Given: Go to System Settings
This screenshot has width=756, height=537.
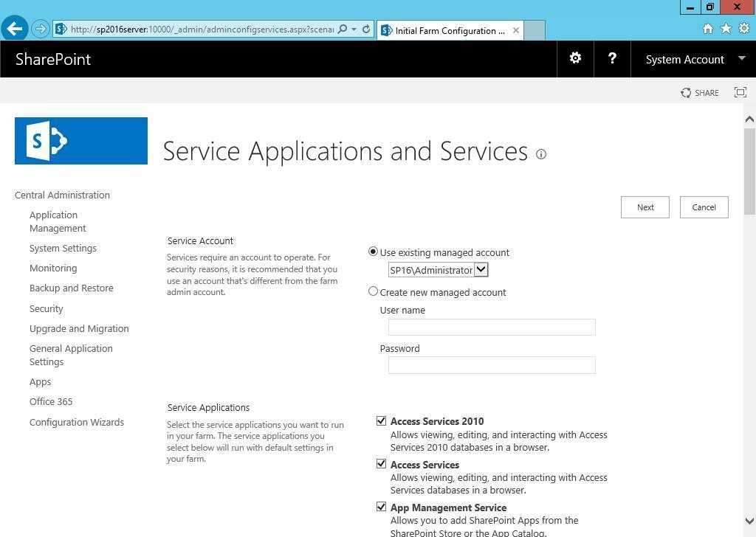Looking at the screenshot, I should tap(63, 248).
